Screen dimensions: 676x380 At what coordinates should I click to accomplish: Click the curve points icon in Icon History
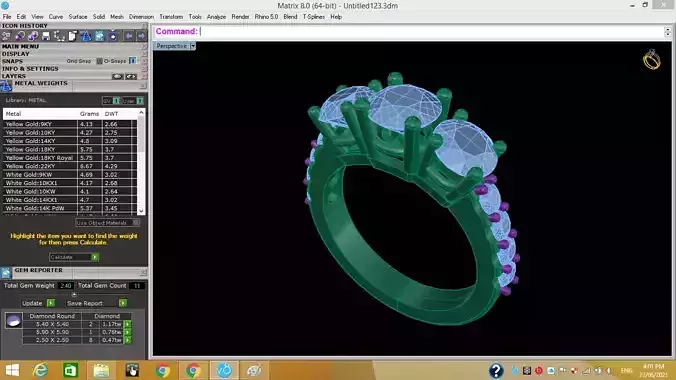[59, 36]
